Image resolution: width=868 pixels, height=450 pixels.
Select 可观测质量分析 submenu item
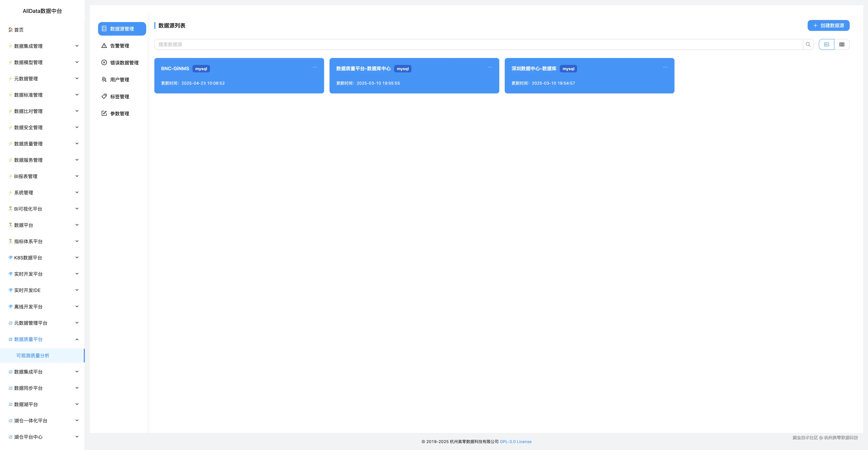tap(33, 356)
